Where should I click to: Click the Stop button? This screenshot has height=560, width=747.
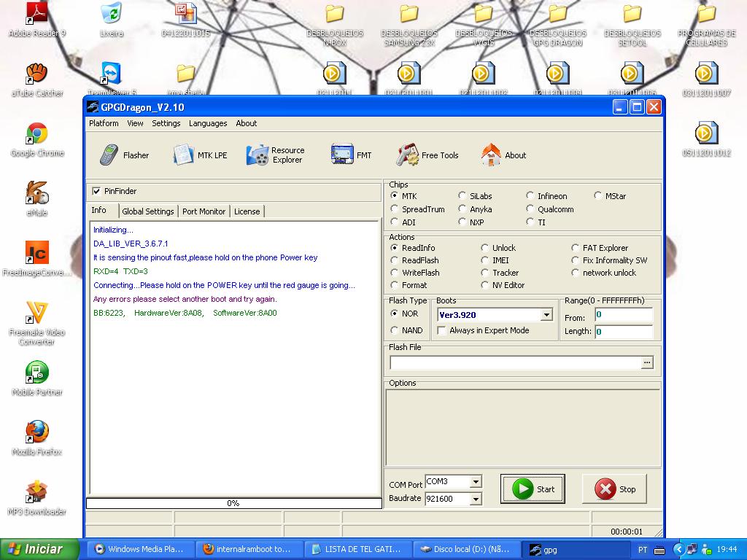point(614,489)
